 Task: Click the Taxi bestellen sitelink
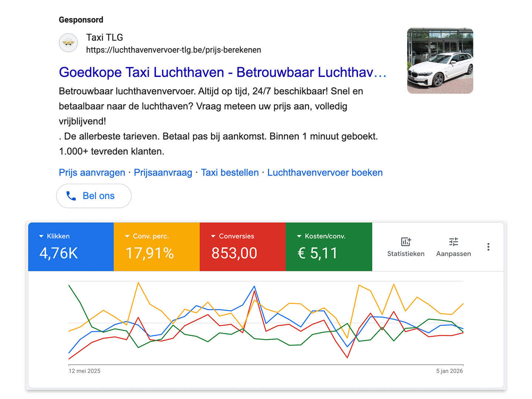[230, 173]
